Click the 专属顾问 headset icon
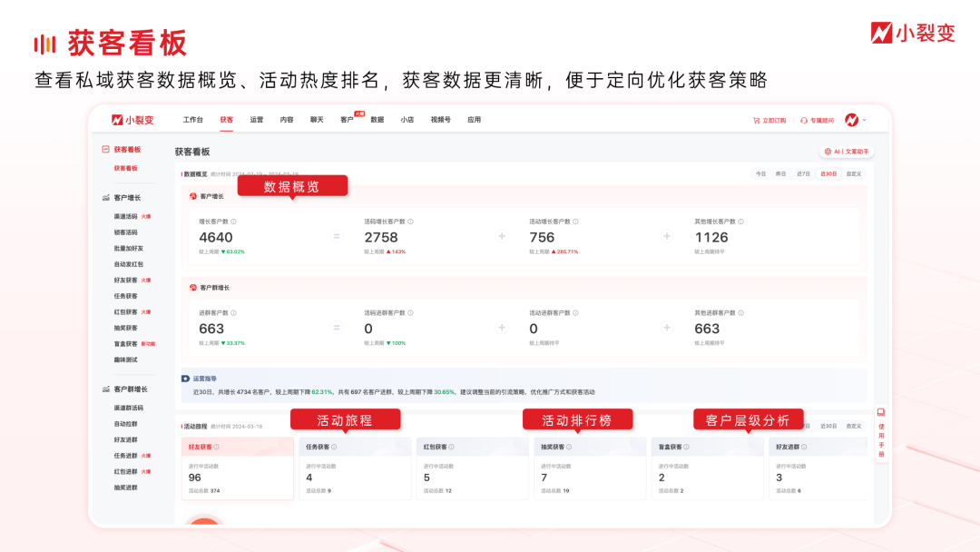 click(804, 120)
